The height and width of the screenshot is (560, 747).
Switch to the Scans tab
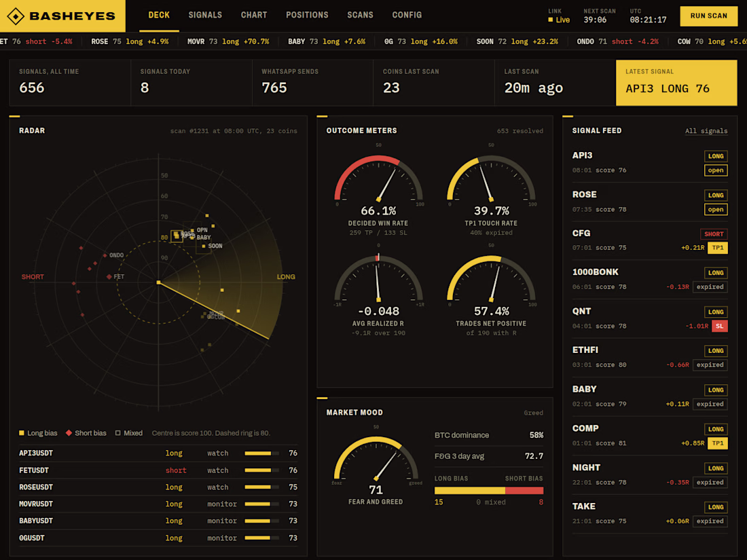(360, 15)
